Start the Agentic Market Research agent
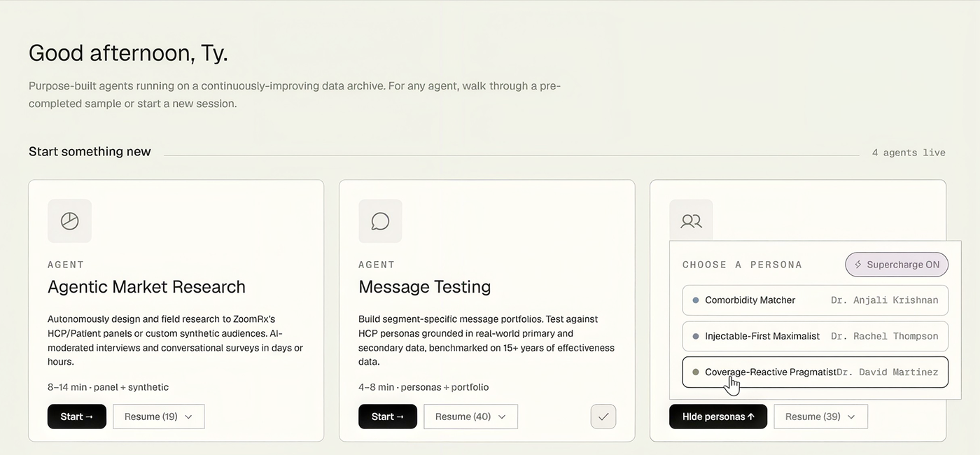The height and width of the screenshot is (455, 980). click(77, 416)
